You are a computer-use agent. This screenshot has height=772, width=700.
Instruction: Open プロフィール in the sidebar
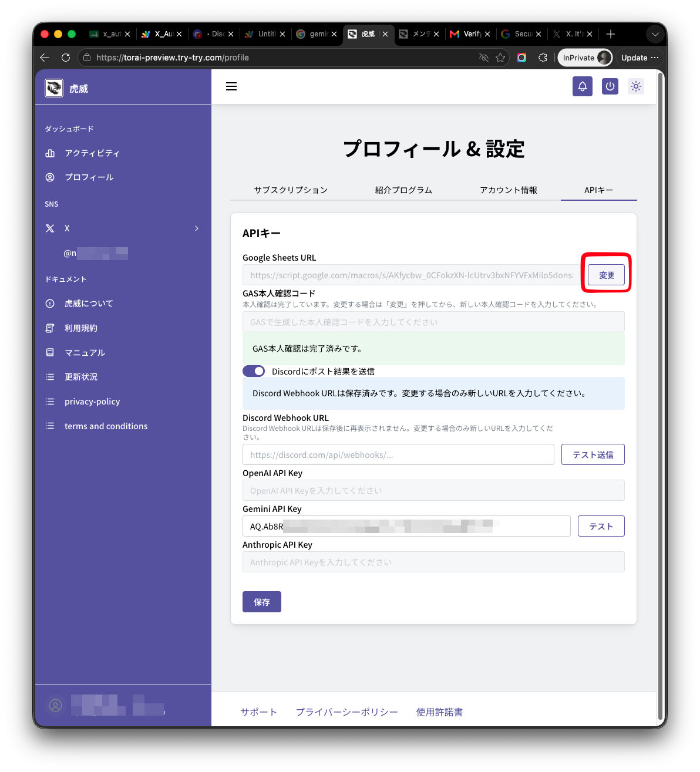coord(89,177)
